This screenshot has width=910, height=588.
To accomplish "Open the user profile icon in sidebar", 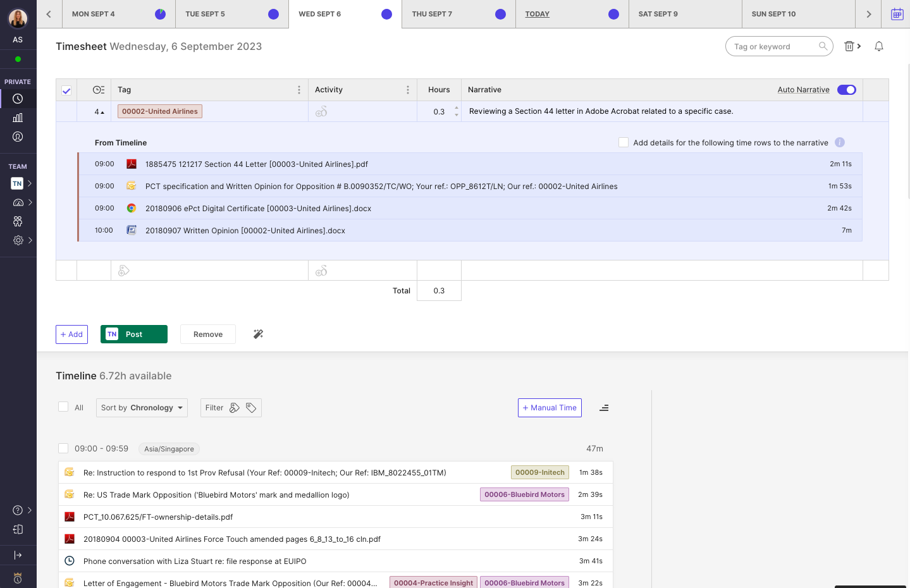I will (x=18, y=137).
